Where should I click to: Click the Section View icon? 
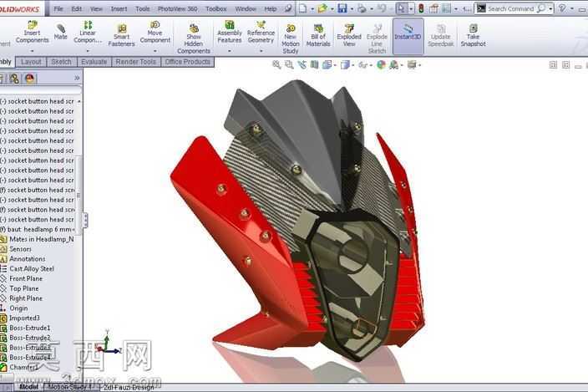[314, 65]
